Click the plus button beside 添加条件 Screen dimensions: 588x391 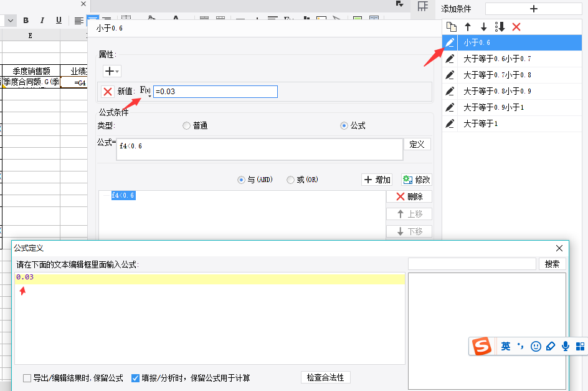533,9
